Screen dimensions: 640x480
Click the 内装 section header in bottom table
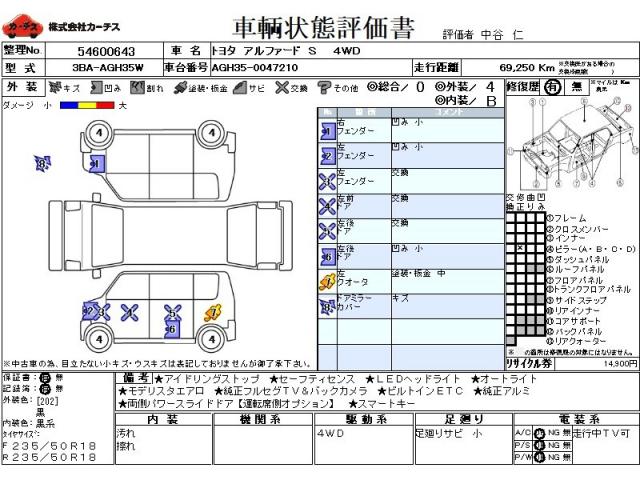[x=163, y=420]
